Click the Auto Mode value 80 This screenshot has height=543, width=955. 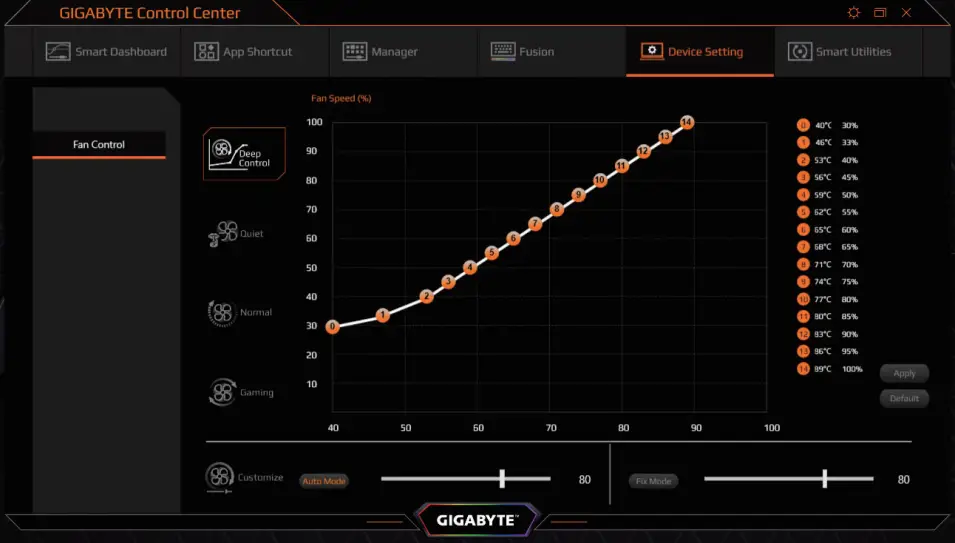pyautogui.click(x=585, y=480)
